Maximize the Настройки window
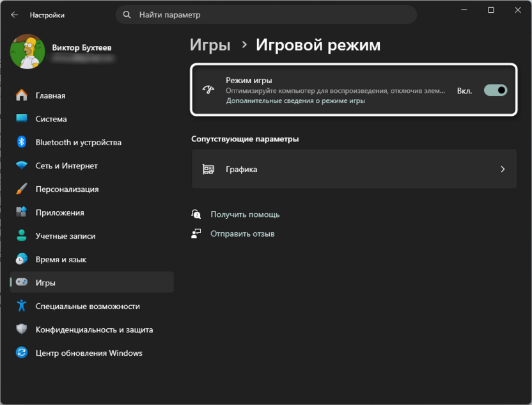The width and height of the screenshot is (532, 405). (x=491, y=10)
